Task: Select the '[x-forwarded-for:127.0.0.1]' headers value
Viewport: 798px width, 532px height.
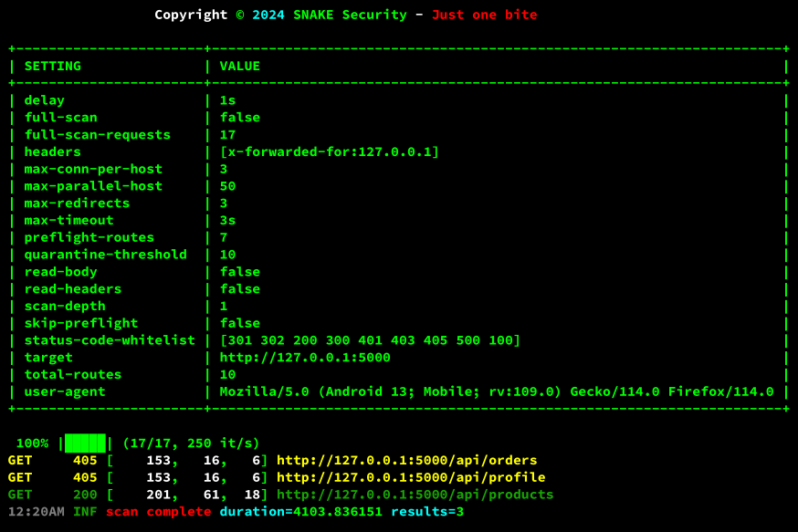Action: [x=330, y=151]
